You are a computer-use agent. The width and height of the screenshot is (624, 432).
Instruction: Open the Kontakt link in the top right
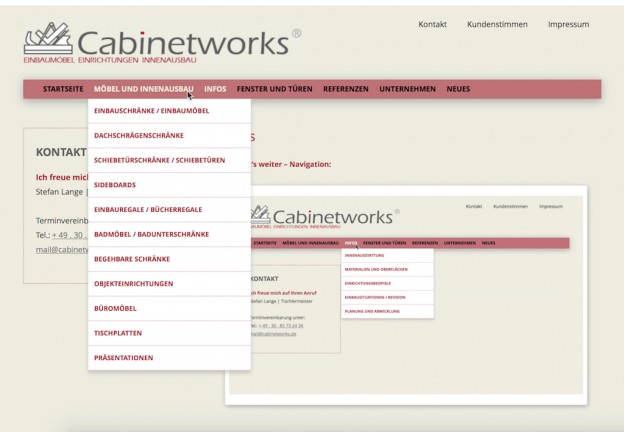(432, 24)
